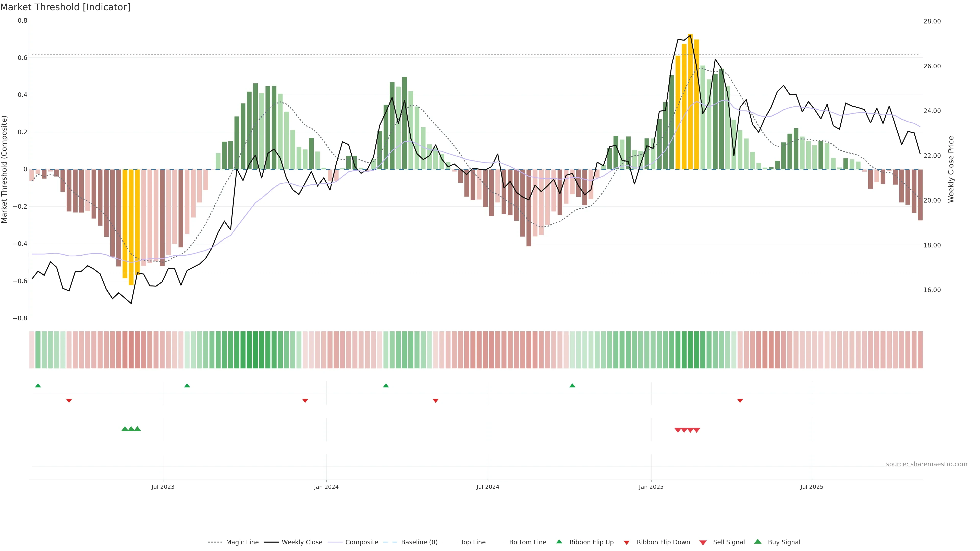
Task: Click the sharemaestro.com source text
Action: point(926,464)
